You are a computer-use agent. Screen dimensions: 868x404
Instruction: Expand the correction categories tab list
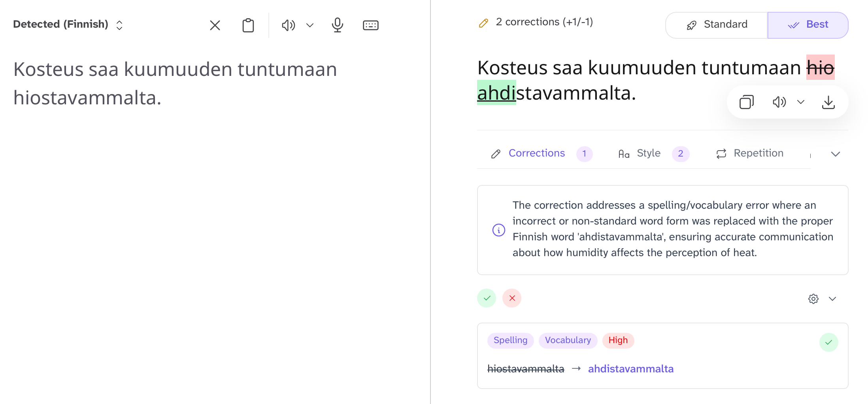point(835,154)
